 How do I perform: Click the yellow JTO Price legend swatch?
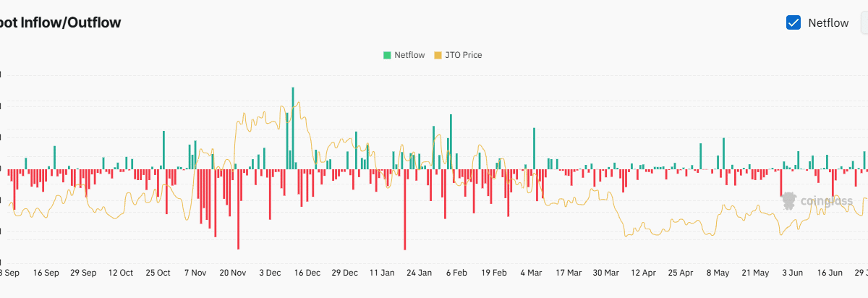click(x=437, y=55)
